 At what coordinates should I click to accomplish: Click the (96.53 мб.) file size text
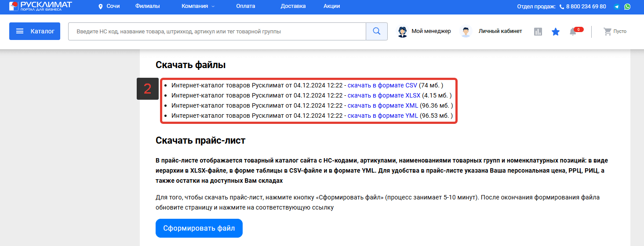(x=437, y=116)
